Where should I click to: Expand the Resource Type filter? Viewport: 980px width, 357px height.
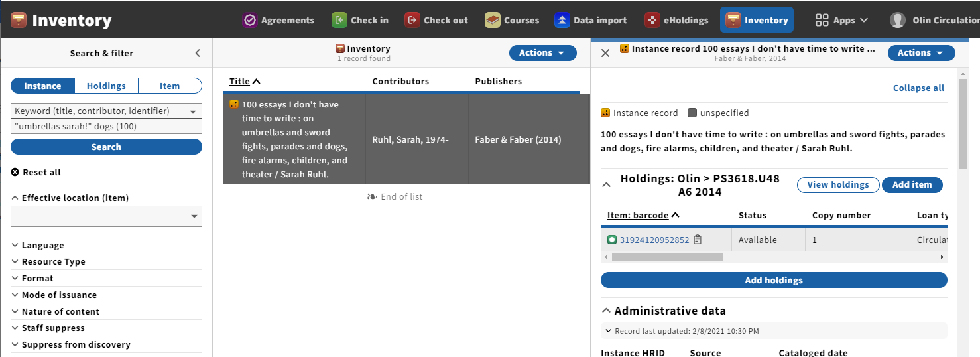pos(48,261)
